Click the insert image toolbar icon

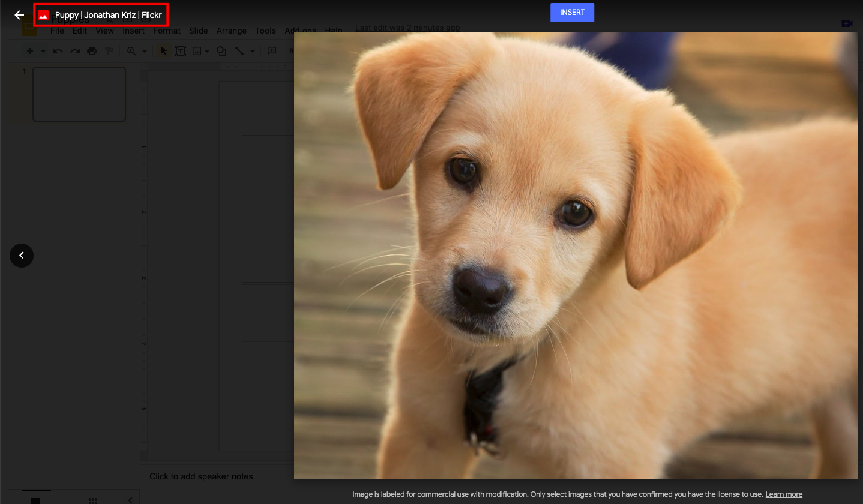click(x=196, y=51)
